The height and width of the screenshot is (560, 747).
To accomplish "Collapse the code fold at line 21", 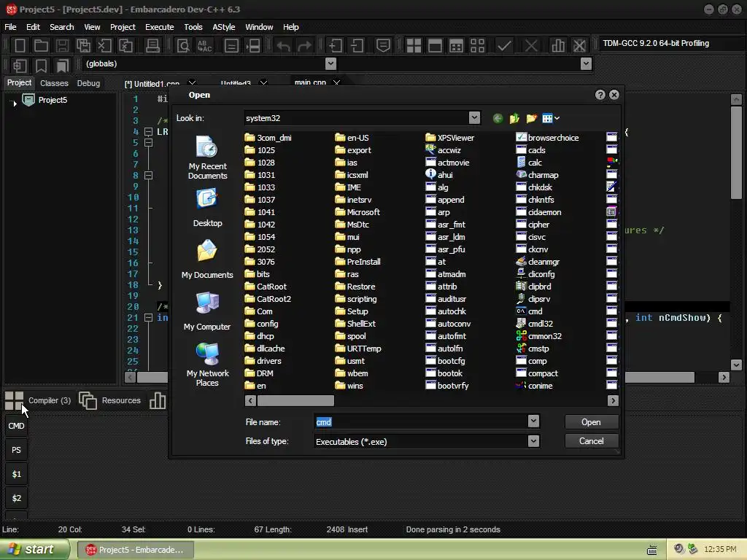I will (149, 318).
